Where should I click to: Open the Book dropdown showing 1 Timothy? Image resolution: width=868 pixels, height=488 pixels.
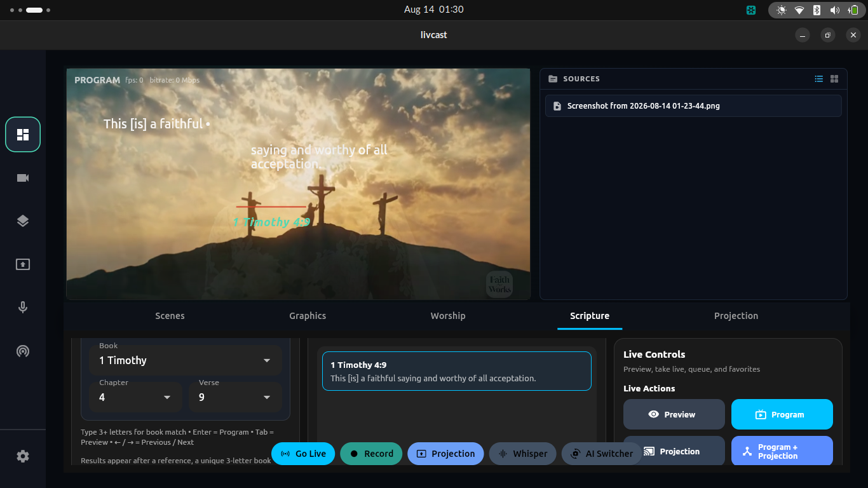point(186,360)
